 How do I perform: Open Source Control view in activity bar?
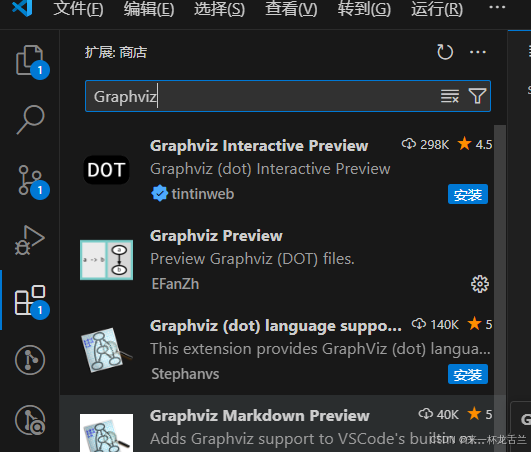[x=30, y=180]
